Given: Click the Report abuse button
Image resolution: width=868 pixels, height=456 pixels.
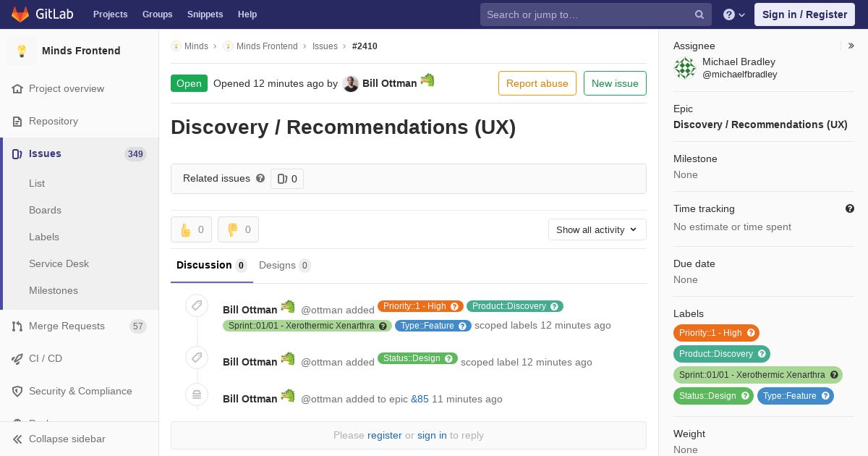Looking at the screenshot, I should coord(537,83).
